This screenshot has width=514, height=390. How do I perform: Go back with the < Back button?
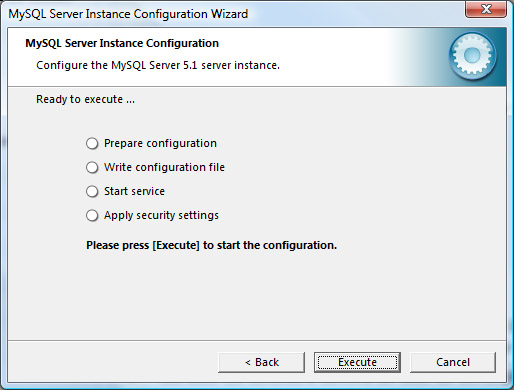(261, 362)
